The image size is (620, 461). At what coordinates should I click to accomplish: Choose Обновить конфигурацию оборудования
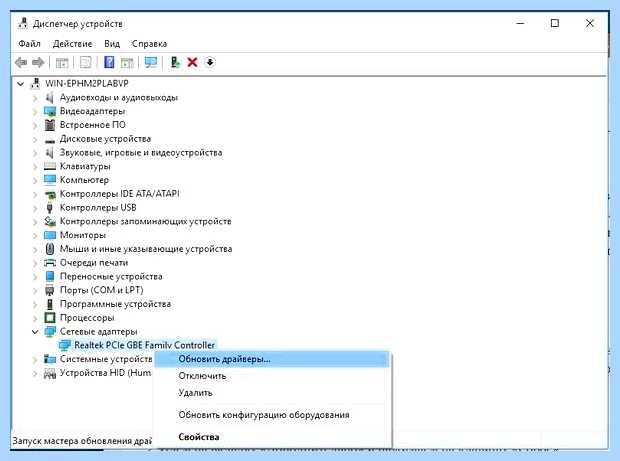pyautogui.click(x=272, y=415)
